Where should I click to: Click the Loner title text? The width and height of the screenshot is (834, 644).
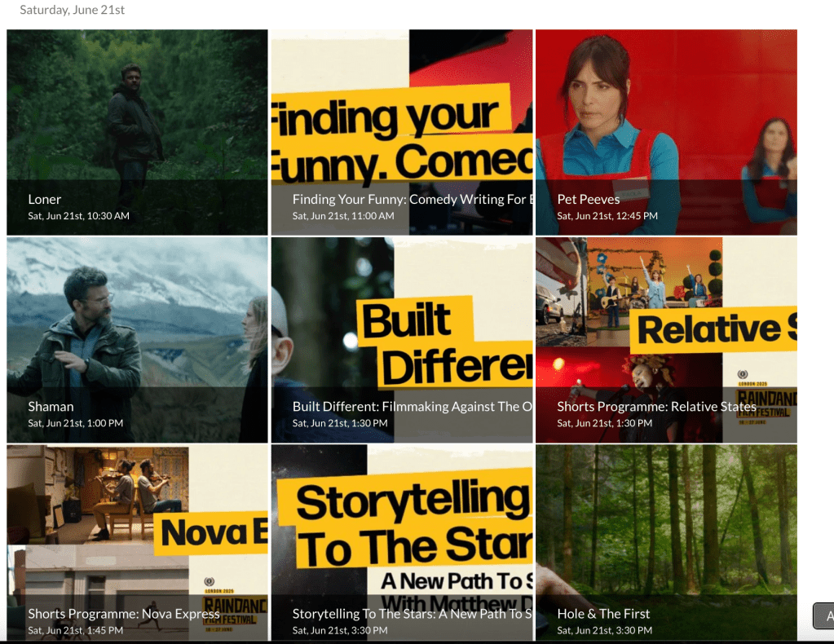(45, 200)
